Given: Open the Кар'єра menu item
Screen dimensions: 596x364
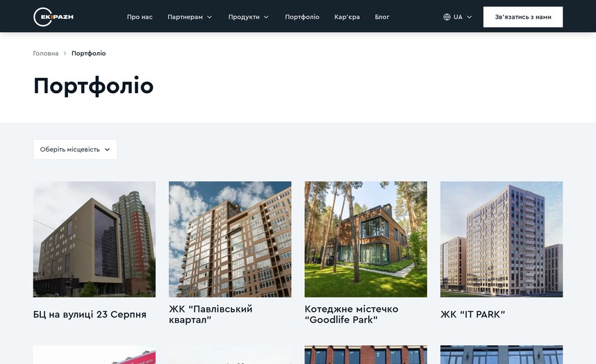Looking at the screenshot, I should tap(347, 17).
